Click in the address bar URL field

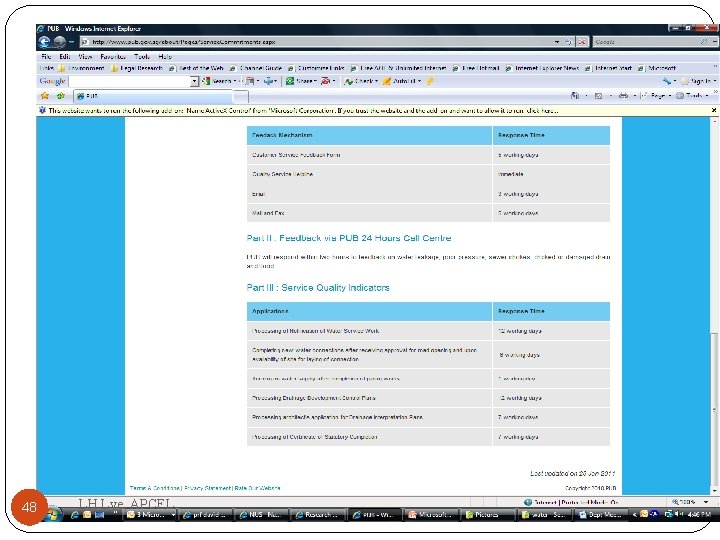(x=316, y=42)
